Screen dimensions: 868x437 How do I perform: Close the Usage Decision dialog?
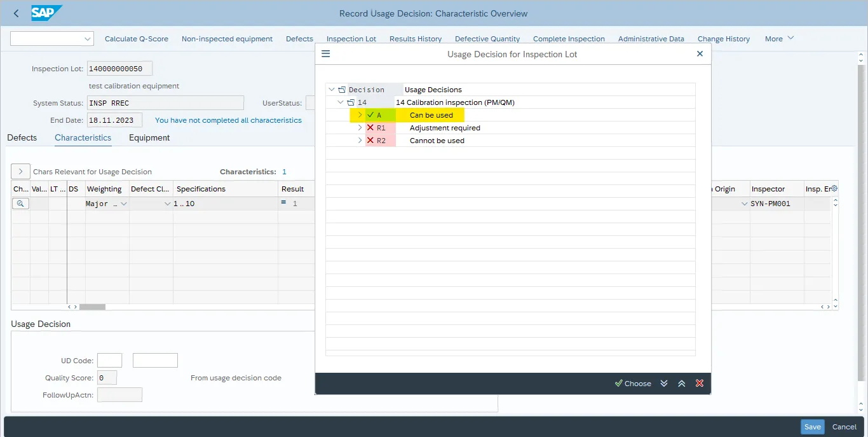[700, 54]
